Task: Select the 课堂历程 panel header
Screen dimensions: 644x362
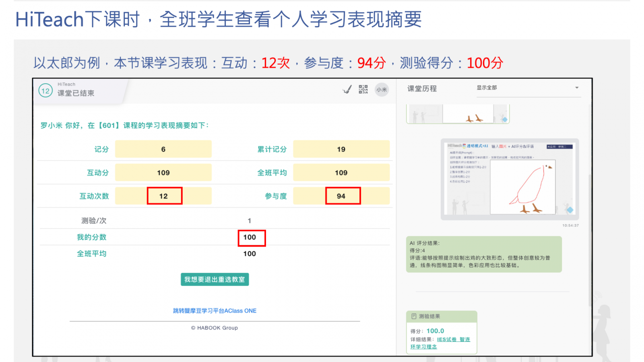Action: point(423,88)
